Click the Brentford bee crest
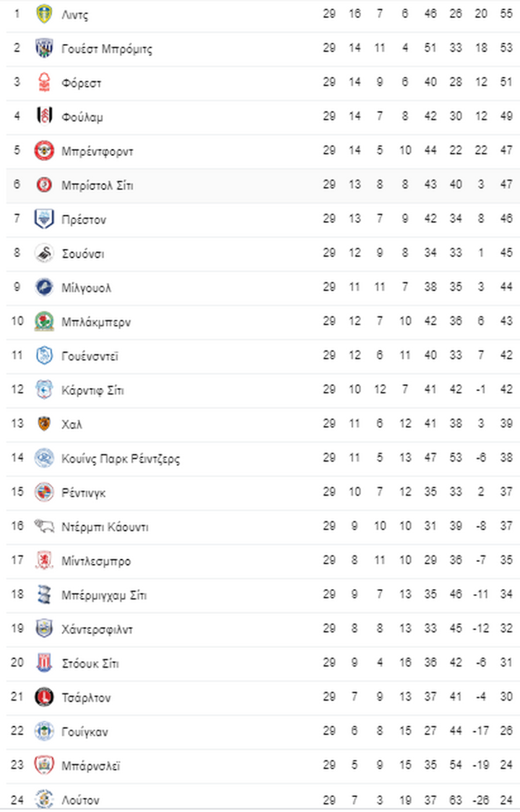This screenshot has width=520, height=812. coord(44,150)
